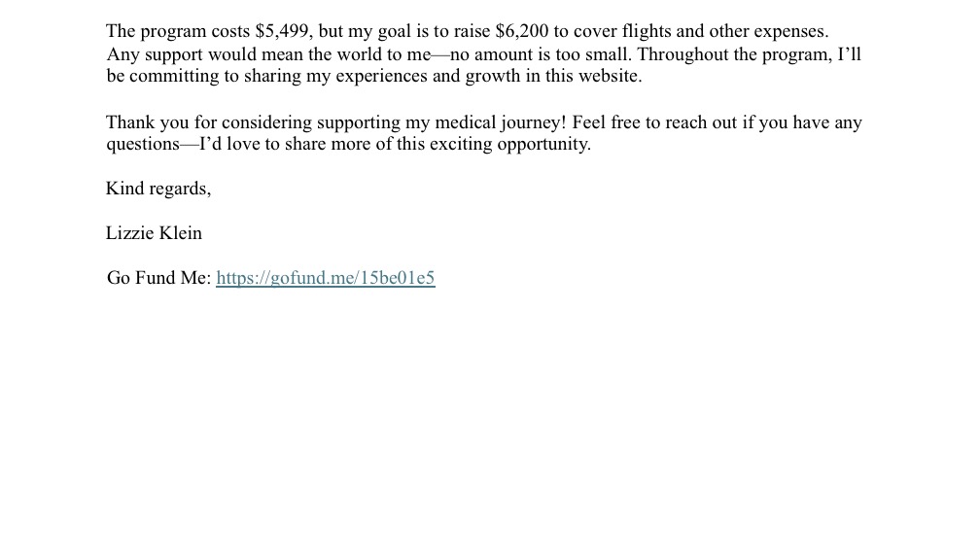The image size is (980, 553).
Task: Click the word "flights" in first line
Action: click(x=647, y=31)
